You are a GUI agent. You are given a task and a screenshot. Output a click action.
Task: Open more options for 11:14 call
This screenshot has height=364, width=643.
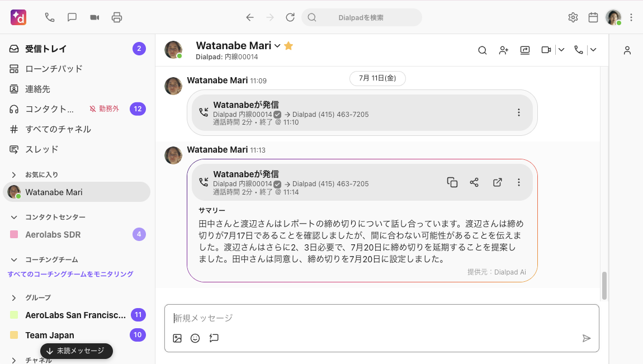click(519, 182)
